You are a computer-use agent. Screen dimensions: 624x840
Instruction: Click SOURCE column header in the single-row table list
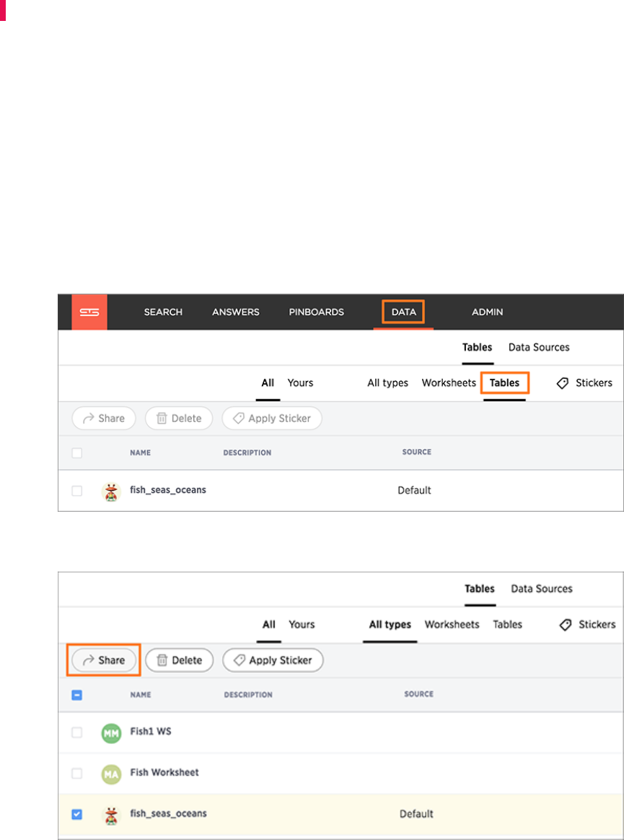pyautogui.click(x=417, y=452)
